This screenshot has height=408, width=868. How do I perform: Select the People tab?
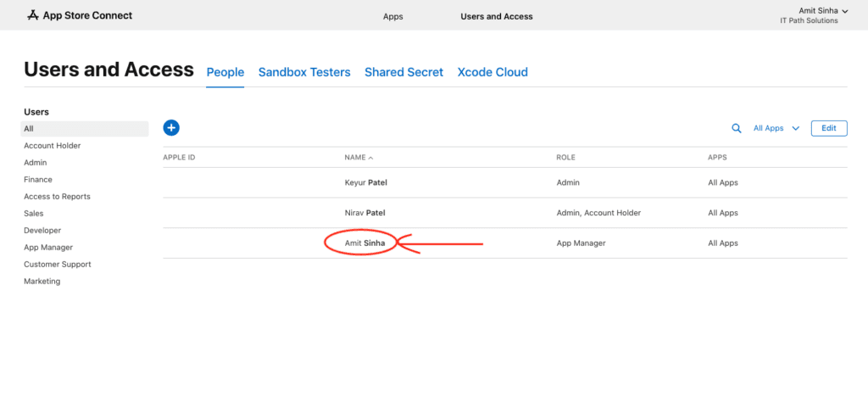tap(225, 73)
